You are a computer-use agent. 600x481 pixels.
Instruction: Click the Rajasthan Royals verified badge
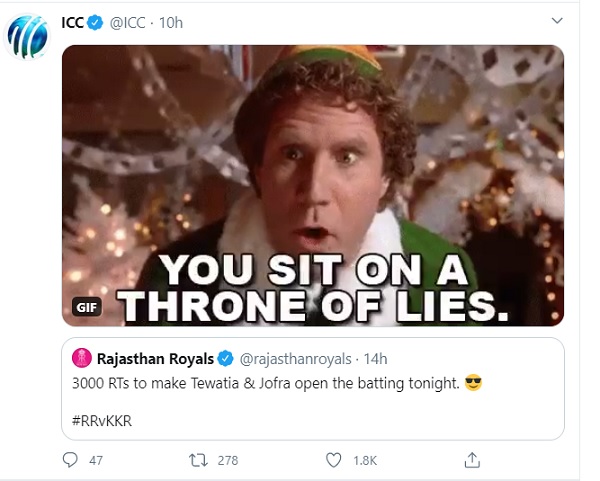tap(227, 358)
